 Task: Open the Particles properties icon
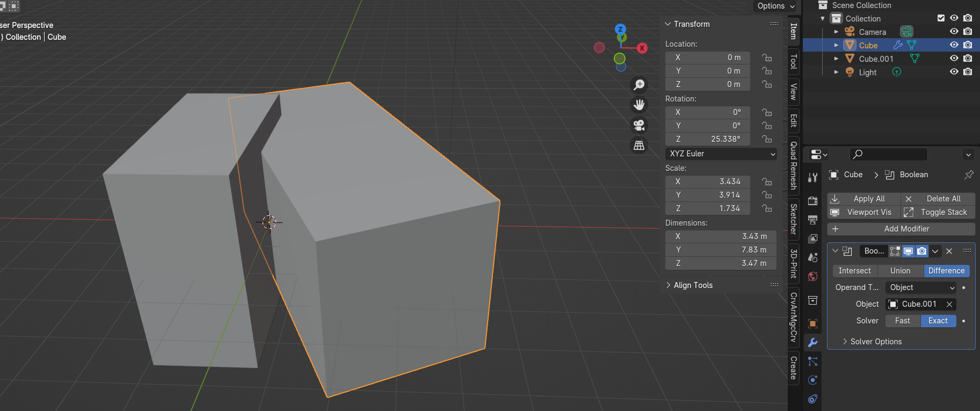813,361
